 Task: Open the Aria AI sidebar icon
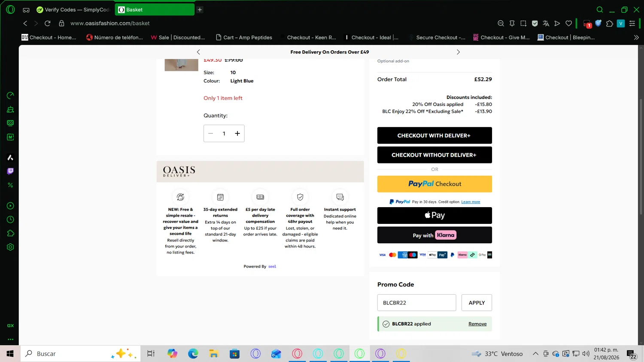coord(10,157)
